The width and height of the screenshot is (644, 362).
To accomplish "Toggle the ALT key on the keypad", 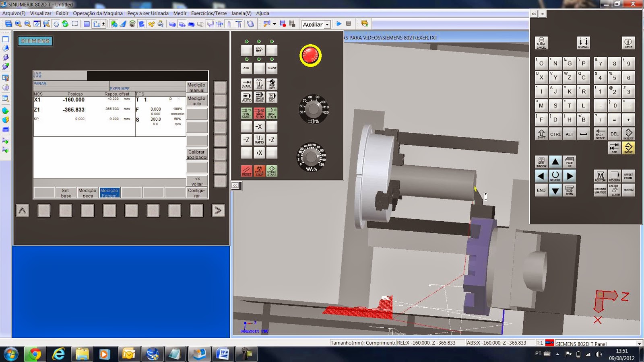I will coord(569,134).
